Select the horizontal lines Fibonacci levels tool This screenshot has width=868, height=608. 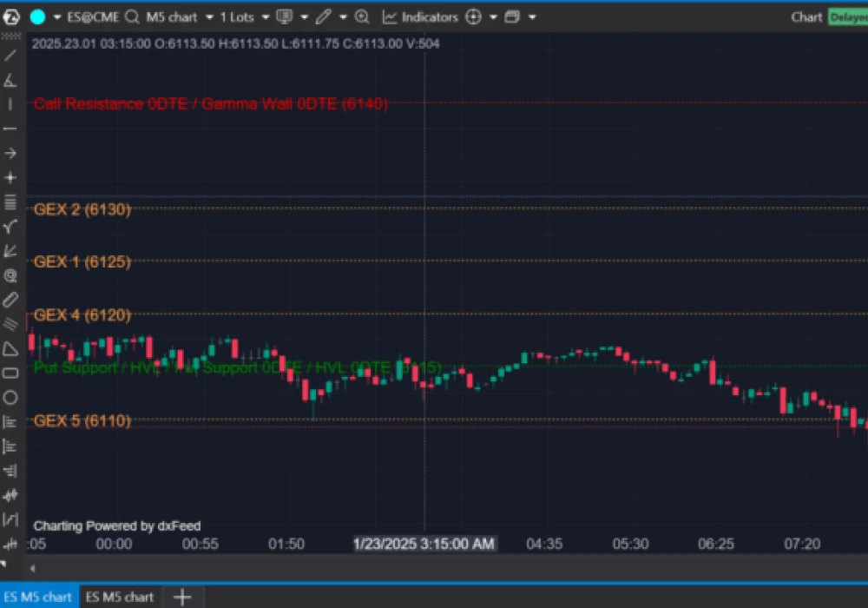[10, 202]
